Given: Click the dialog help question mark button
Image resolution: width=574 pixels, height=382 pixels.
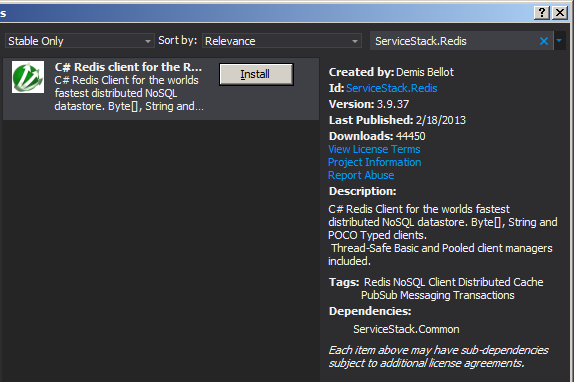Looking at the screenshot, I should click(x=542, y=13).
